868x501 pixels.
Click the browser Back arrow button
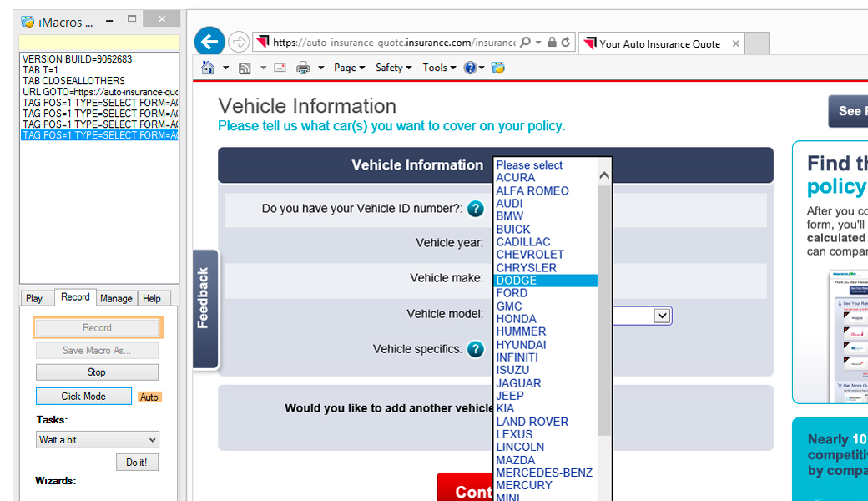point(209,41)
